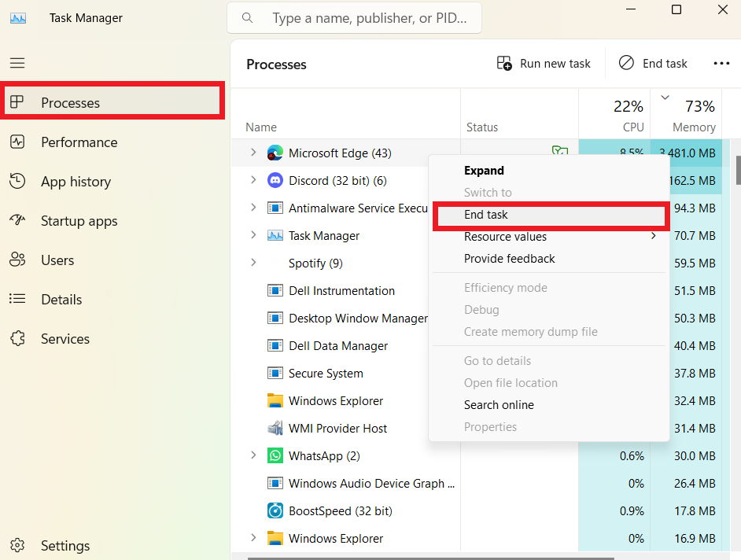This screenshot has height=560, width=741.
Task: Expand the WhatsApp process group
Action: (253, 455)
